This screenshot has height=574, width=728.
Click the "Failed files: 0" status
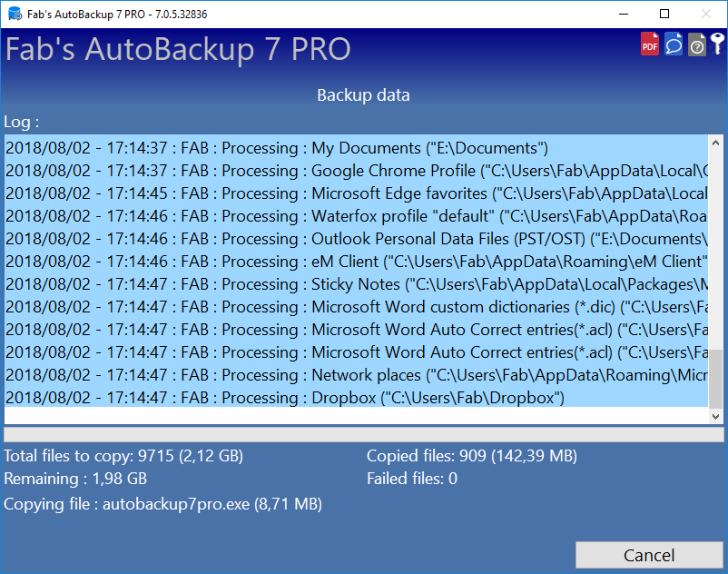tap(412, 479)
